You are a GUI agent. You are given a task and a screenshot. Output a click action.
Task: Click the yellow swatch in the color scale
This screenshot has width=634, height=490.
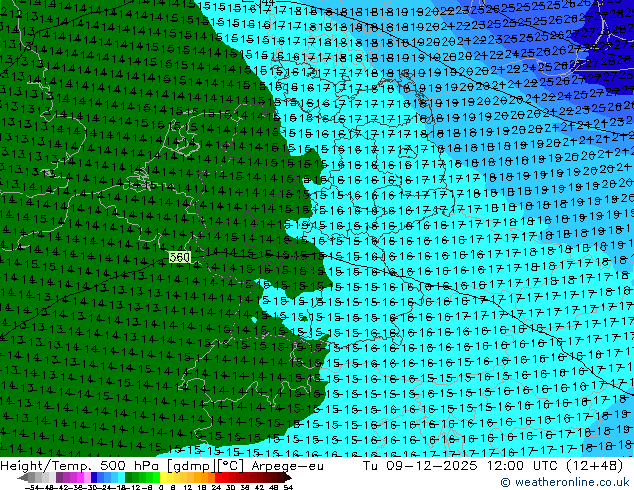[163, 478]
